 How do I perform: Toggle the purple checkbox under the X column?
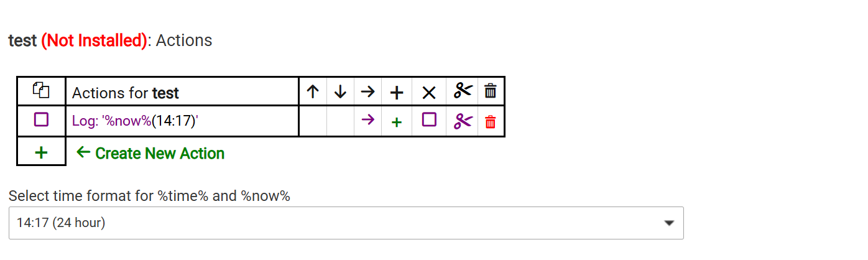pyautogui.click(x=429, y=119)
